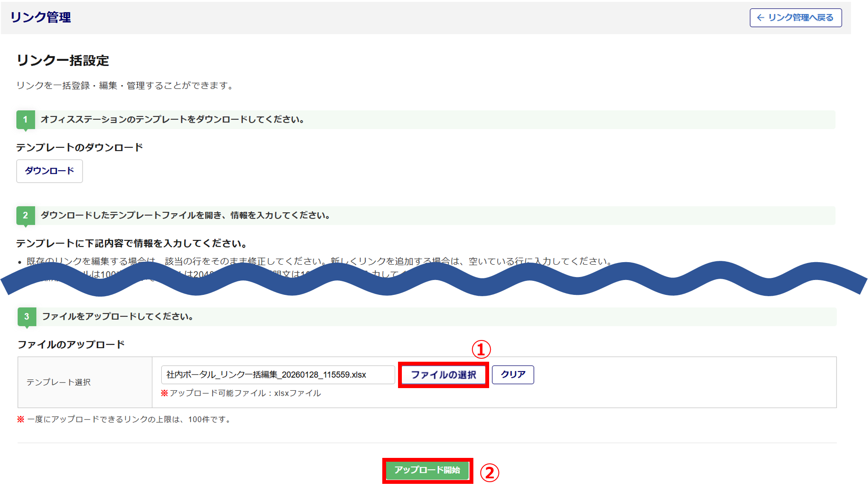Click the step 3 ファイルをアップロードしてください banner
This screenshot has height=503, width=868.
[x=118, y=317]
